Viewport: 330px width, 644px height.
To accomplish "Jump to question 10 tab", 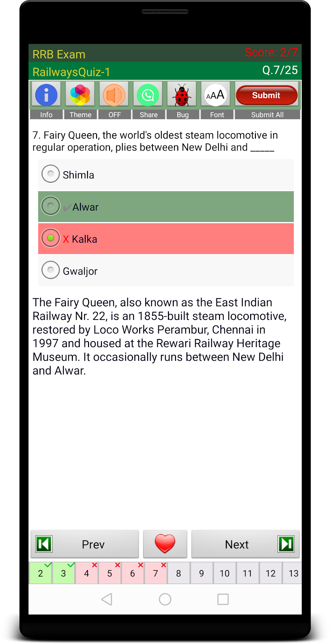I will [225, 573].
